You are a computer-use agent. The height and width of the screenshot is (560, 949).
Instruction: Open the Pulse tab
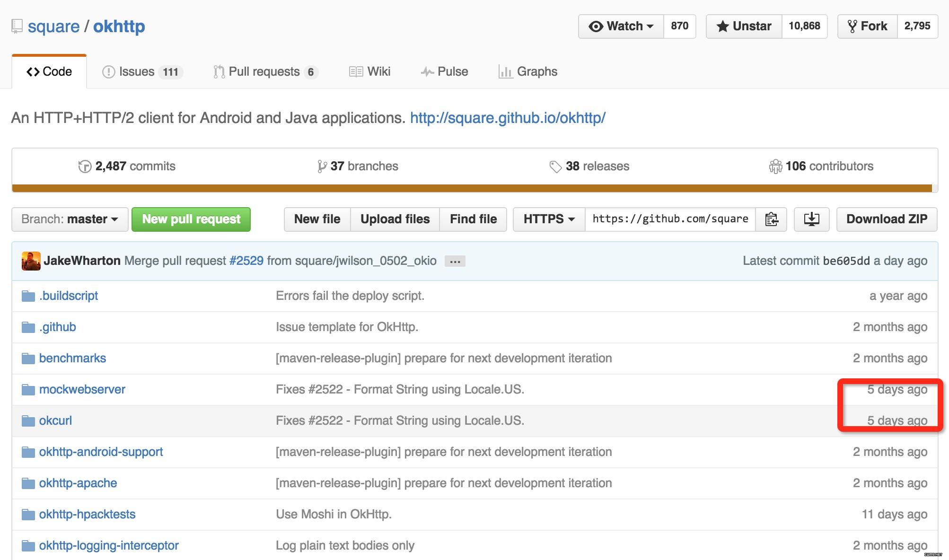[x=444, y=71]
